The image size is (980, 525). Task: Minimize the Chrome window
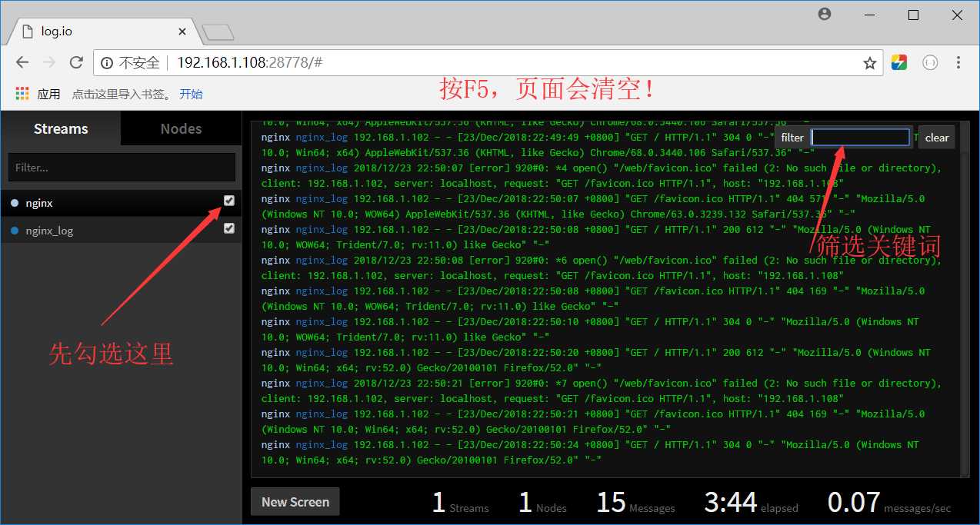click(869, 15)
